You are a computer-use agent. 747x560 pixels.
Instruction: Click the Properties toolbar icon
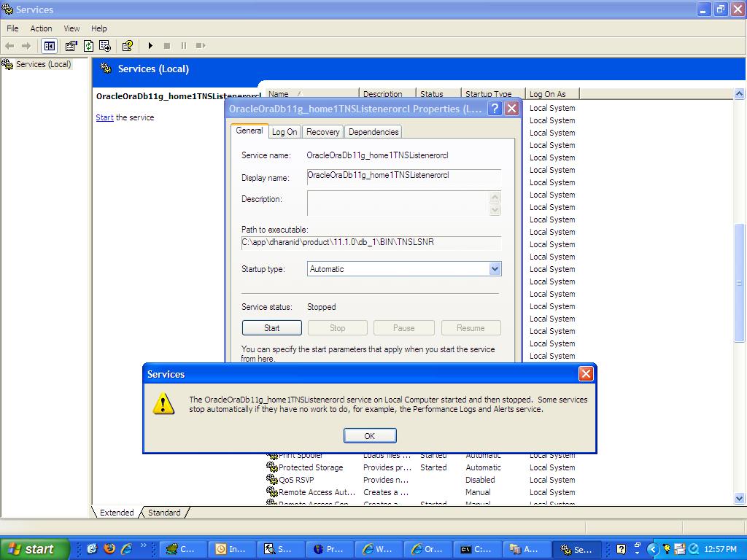coord(71,46)
